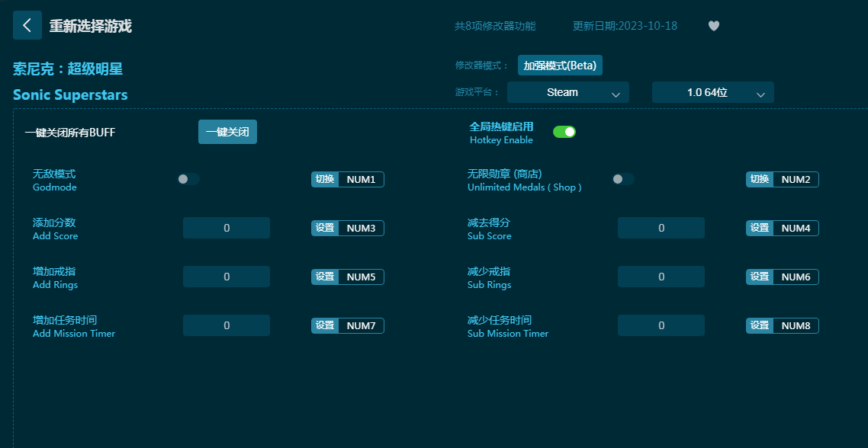Focus the Add Rings value field

coord(227,277)
